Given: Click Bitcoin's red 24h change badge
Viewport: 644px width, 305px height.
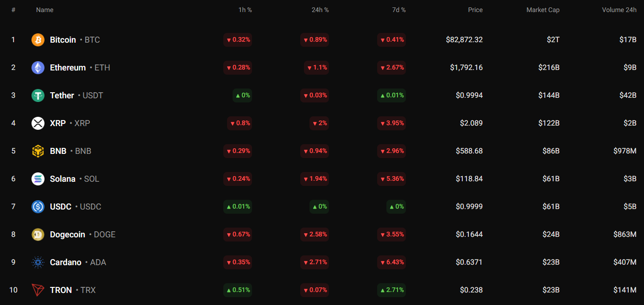Looking at the screenshot, I should click(315, 40).
